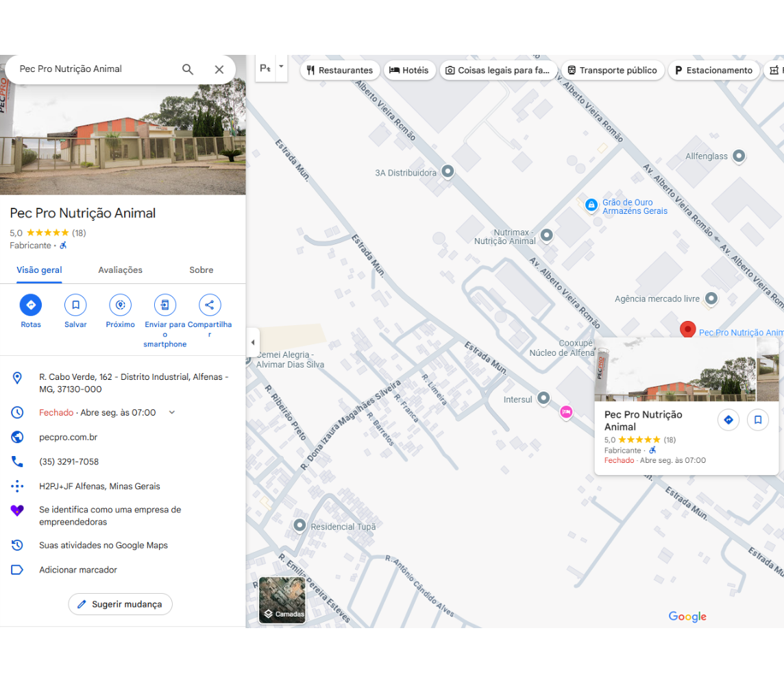The image size is (784, 683).
Task: Click the pink hotel pin on map
Action: [x=566, y=412]
